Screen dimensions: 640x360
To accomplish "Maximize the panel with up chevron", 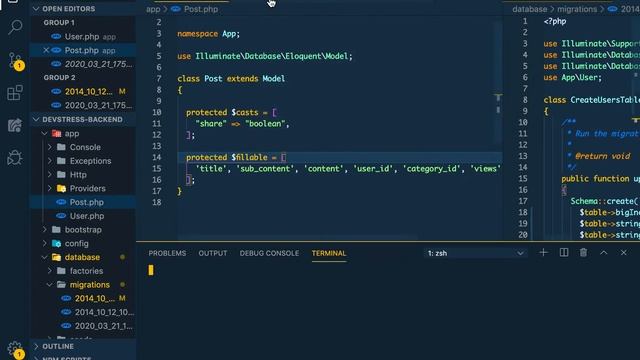I will [x=604, y=253].
